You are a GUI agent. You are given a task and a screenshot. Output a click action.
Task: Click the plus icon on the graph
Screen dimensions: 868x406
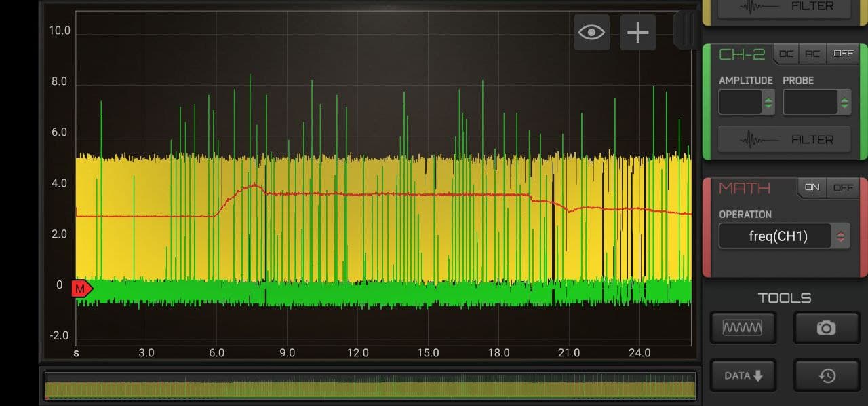click(x=637, y=32)
